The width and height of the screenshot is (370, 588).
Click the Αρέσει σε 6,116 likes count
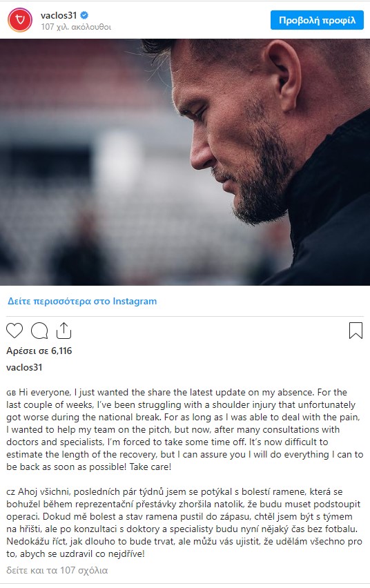tap(39, 351)
